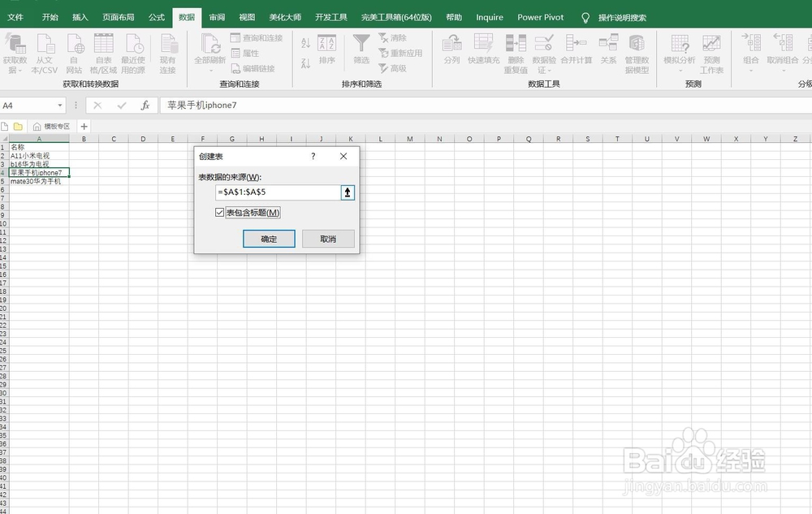Screen dimensions: 812x514
Task: Click Edit Links (编辑链接) item
Action: point(253,68)
